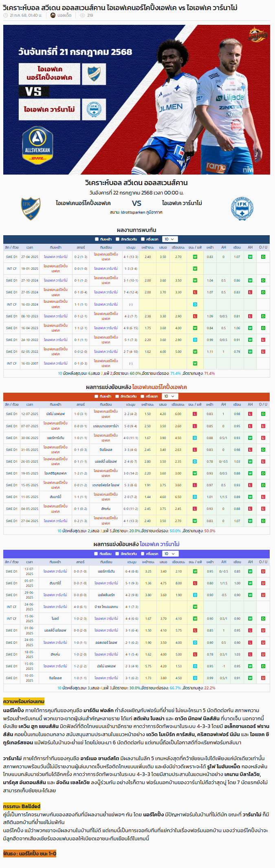Click the ชนะ/แพ้ W badge for head-to-head 27-04-2025
Screen dimensions: 275x868
(x=195, y=257)
